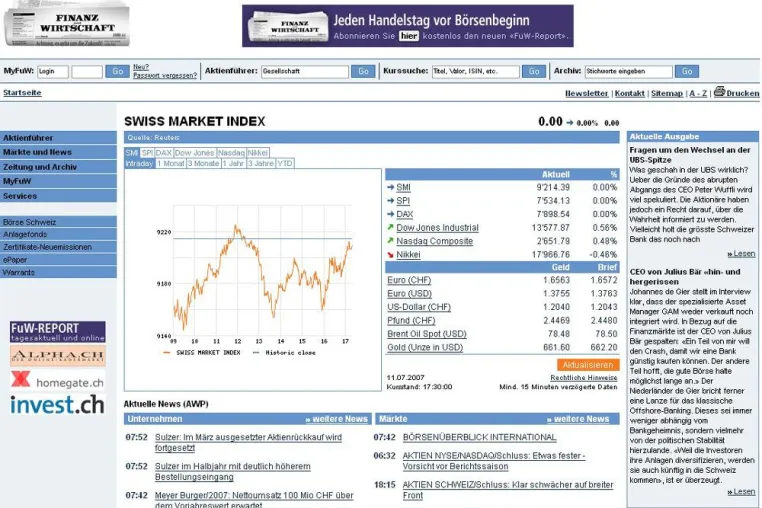The width and height of the screenshot is (762, 508).
Task: Click the Finanz und Wirtschaft newspaper logo
Action: [x=67, y=24]
